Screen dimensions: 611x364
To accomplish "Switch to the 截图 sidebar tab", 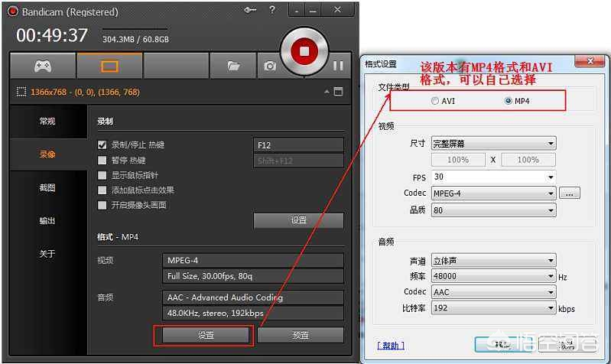I will pos(47,188).
